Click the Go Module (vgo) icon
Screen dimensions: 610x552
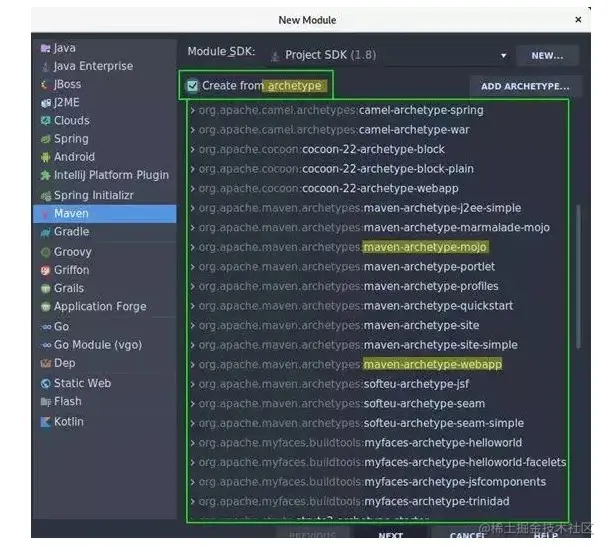(x=46, y=345)
